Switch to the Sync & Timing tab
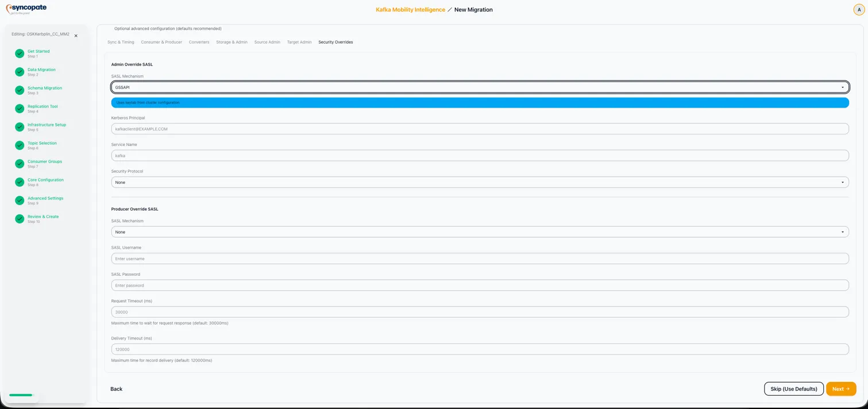The image size is (868, 409). (x=121, y=42)
